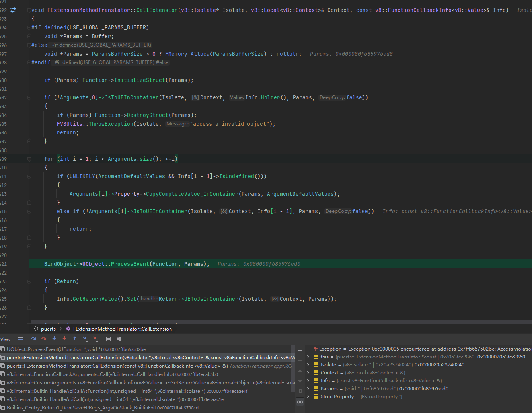Click the Step Over debugger icon

[33, 339]
